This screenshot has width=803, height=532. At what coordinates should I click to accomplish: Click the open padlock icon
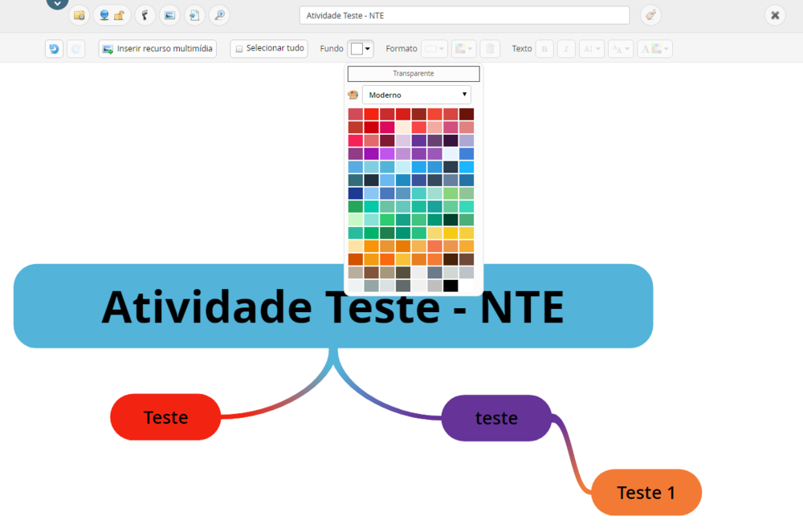click(120, 15)
